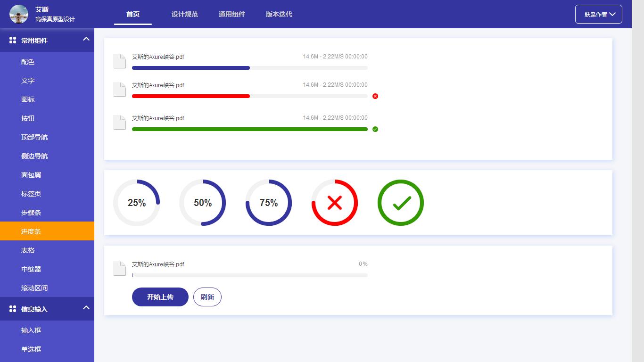
Task: Click file icon beside green progress bar
Action: tap(120, 123)
